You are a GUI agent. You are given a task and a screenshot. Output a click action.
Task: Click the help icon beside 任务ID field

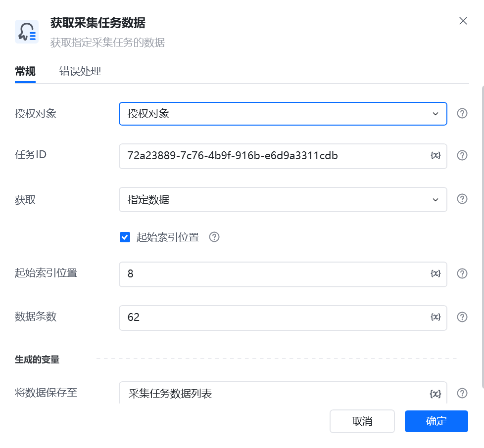point(462,155)
